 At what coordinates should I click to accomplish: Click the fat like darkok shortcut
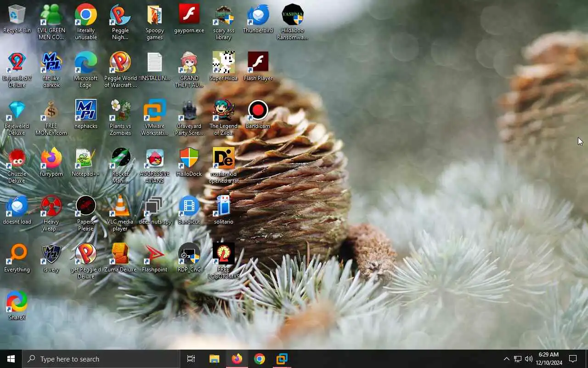tap(51, 70)
